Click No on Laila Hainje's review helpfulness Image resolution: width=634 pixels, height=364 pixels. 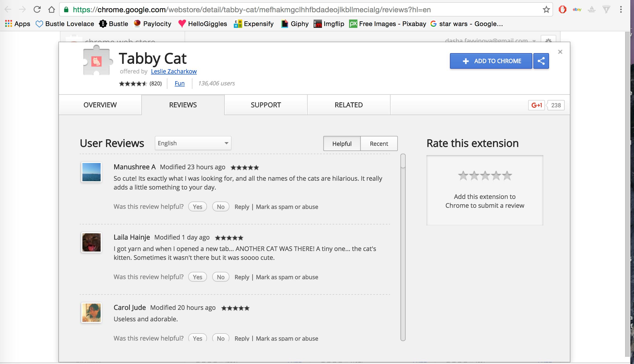221,277
